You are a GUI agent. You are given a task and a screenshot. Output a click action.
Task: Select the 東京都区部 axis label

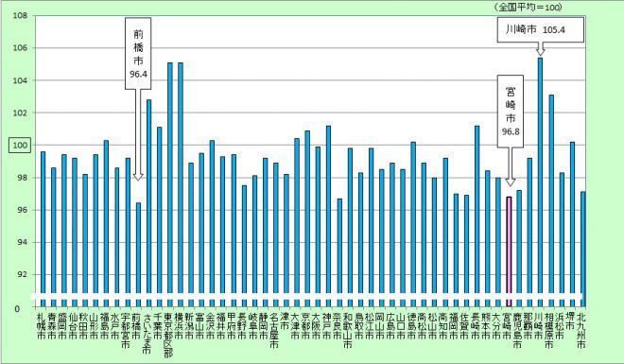(167, 336)
